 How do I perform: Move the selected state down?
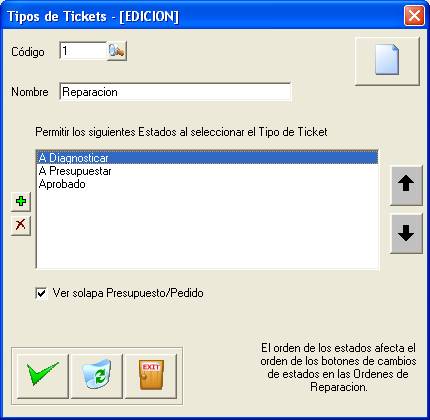tap(406, 233)
